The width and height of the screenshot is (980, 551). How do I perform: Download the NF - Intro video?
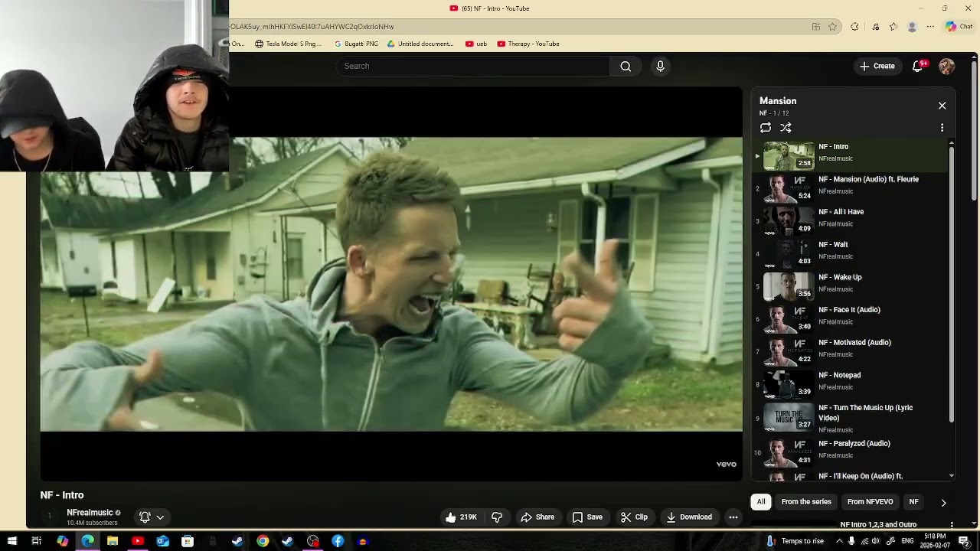tap(689, 517)
